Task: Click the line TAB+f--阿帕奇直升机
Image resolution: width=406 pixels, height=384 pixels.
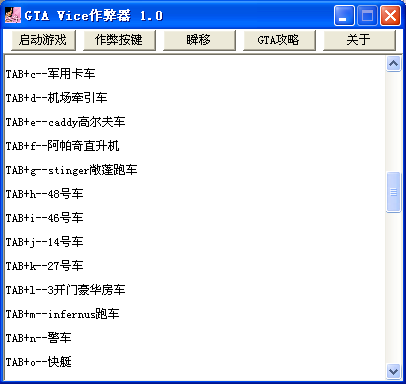Action: tap(62, 146)
